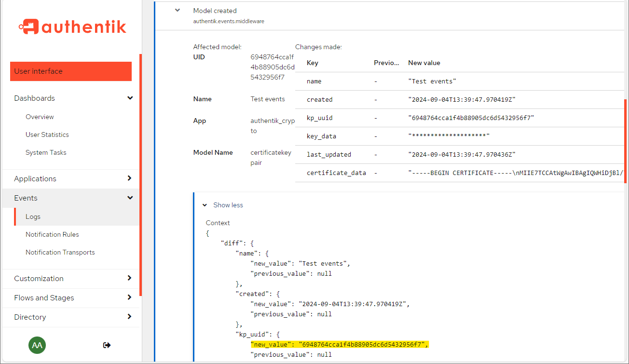Screen dimensions: 629x364
Task: Click the "diff" line in context JSON
Action: (237, 243)
